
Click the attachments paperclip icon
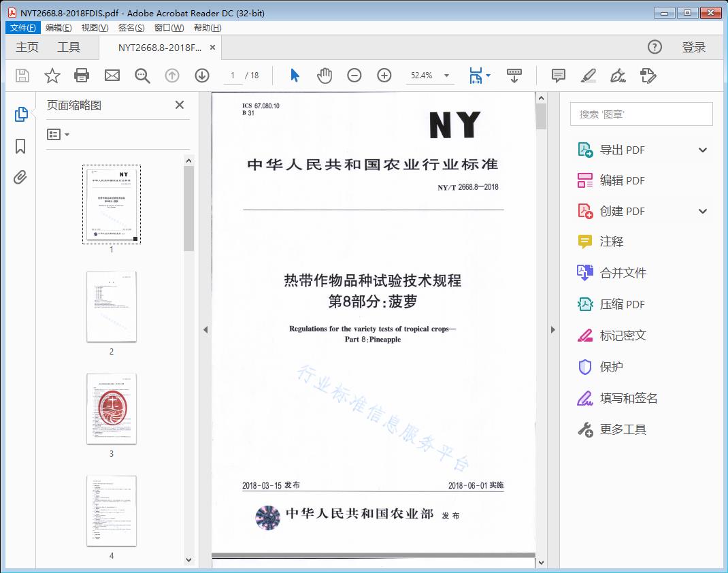20,177
